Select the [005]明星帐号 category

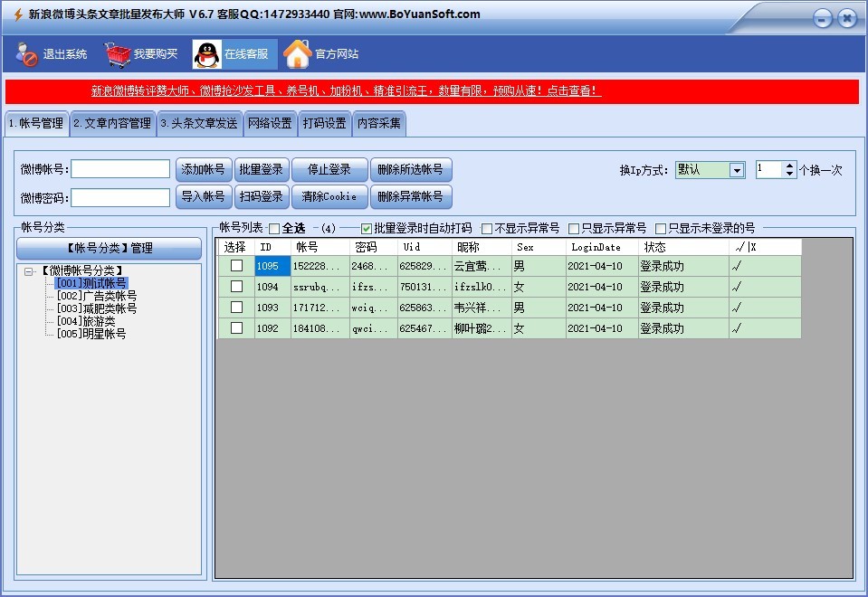[91, 334]
